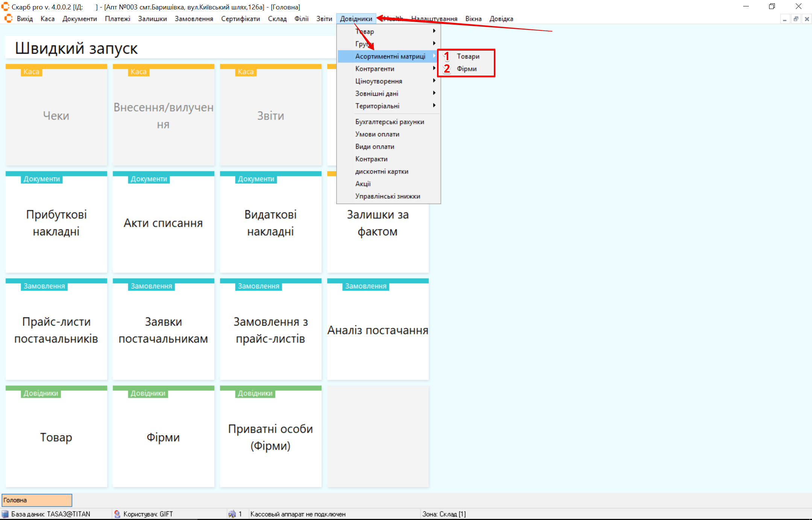Screen dimensions: 812x520
Task: Open the Прибуткові накладні tile
Action: pos(56,223)
